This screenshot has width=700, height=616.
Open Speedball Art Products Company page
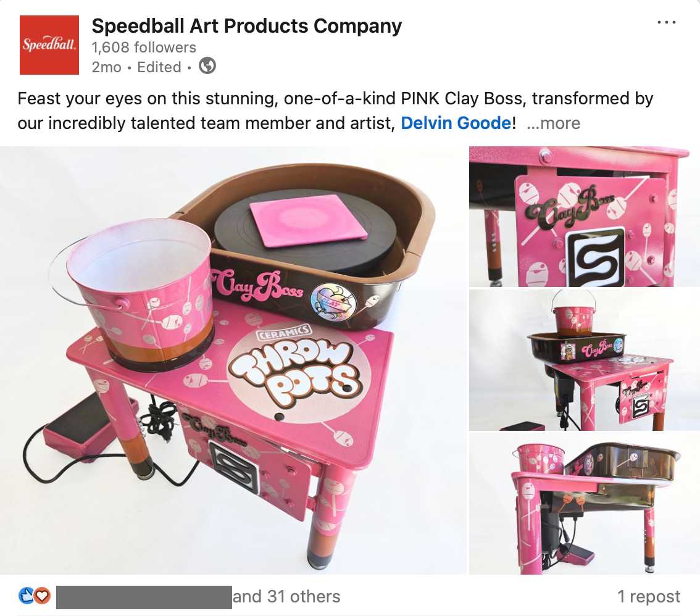(246, 26)
